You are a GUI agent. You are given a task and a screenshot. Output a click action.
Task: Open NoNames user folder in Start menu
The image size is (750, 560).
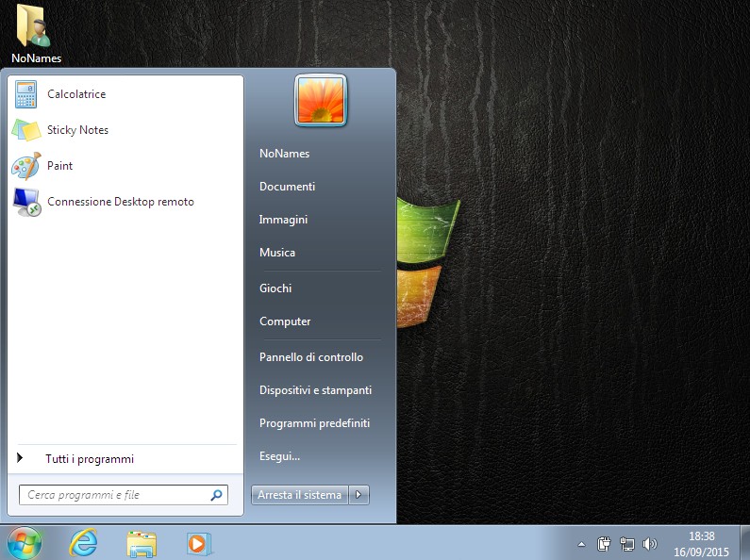(284, 154)
